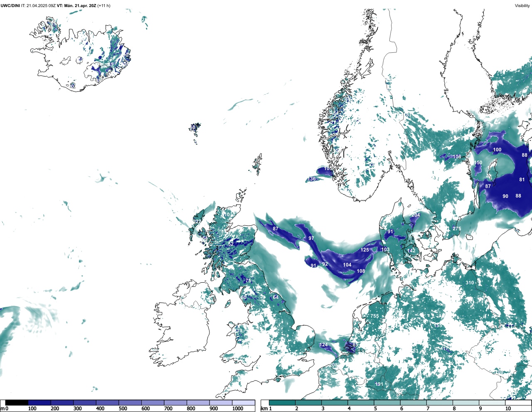
Task: Click the "103" visibility value near Denmark
Action: point(386,249)
